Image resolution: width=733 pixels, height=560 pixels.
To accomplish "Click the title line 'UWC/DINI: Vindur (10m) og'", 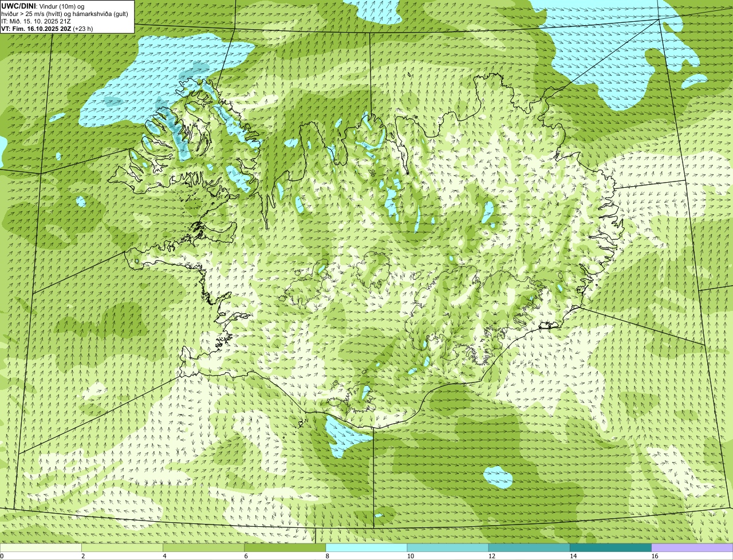I will 42,6.
